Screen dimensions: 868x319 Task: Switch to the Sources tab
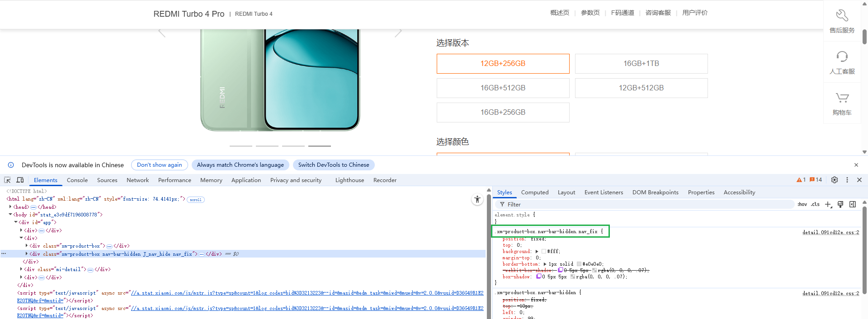pos(107,180)
